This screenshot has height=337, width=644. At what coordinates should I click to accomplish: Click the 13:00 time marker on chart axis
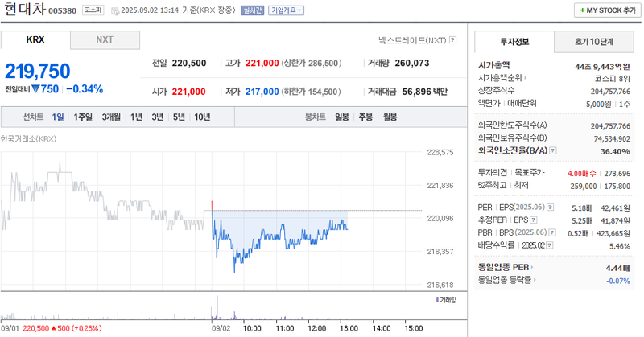(349, 328)
